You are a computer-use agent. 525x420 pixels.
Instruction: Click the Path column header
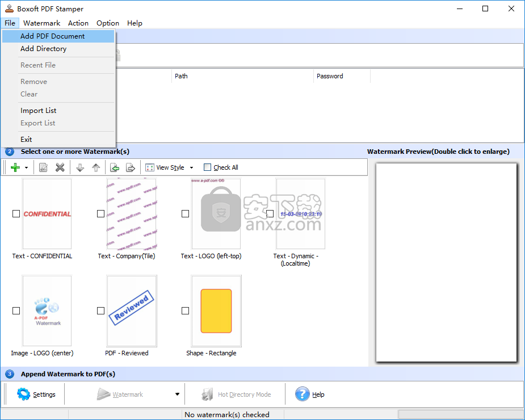tap(242, 76)
